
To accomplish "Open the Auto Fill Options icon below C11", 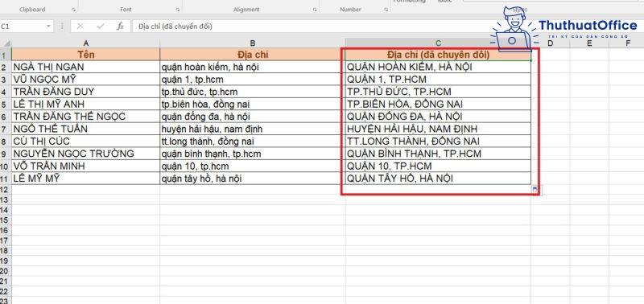I will [x=535, y=189].
